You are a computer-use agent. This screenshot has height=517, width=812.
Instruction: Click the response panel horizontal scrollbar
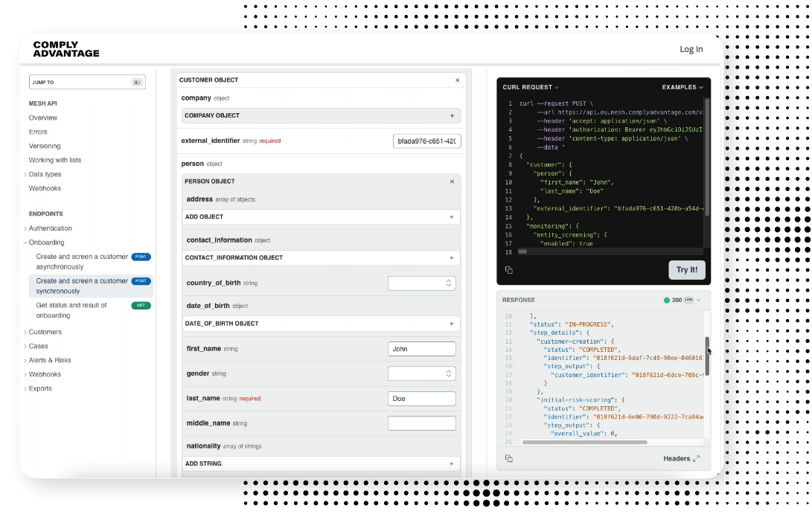[585, 443]
